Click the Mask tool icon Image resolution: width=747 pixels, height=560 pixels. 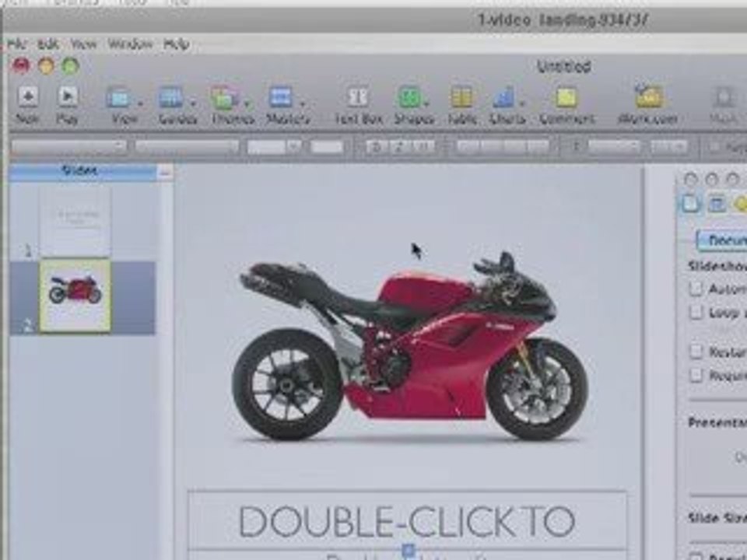point(724,97)
